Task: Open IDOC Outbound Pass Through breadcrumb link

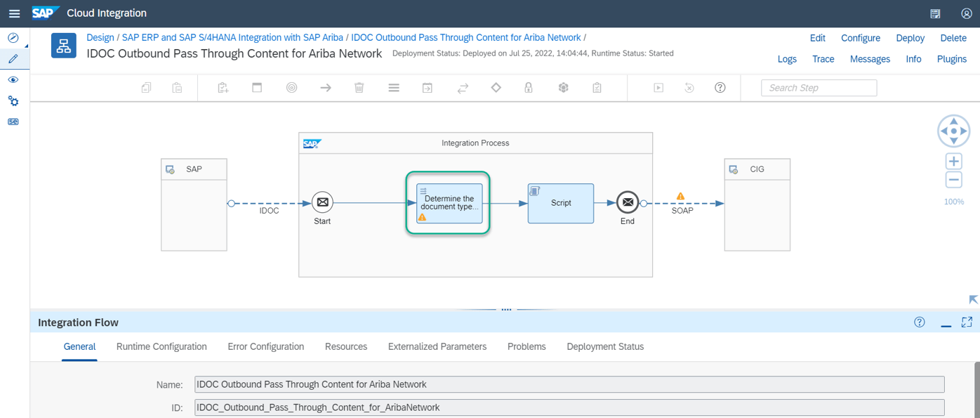Action: point(466,38)
